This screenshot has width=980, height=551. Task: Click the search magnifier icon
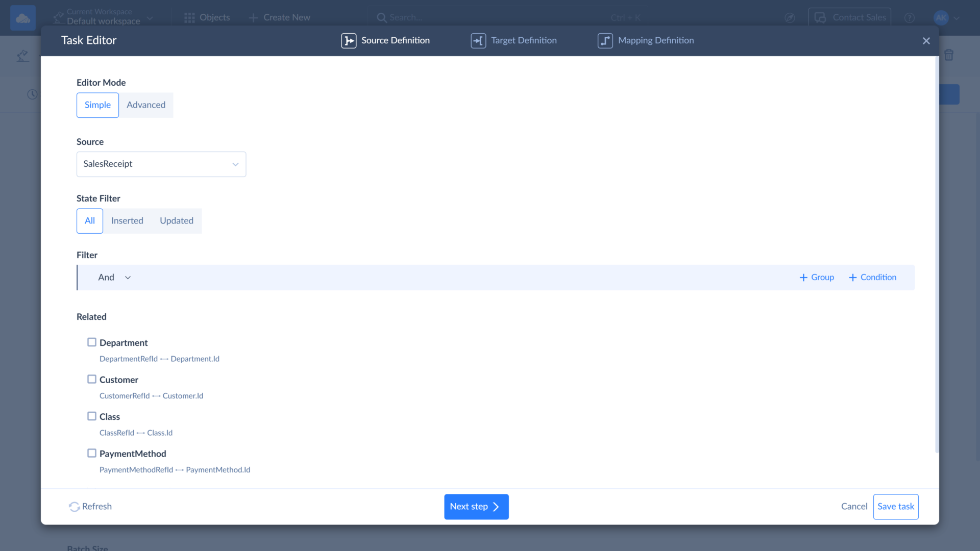(x=381, y=18)
